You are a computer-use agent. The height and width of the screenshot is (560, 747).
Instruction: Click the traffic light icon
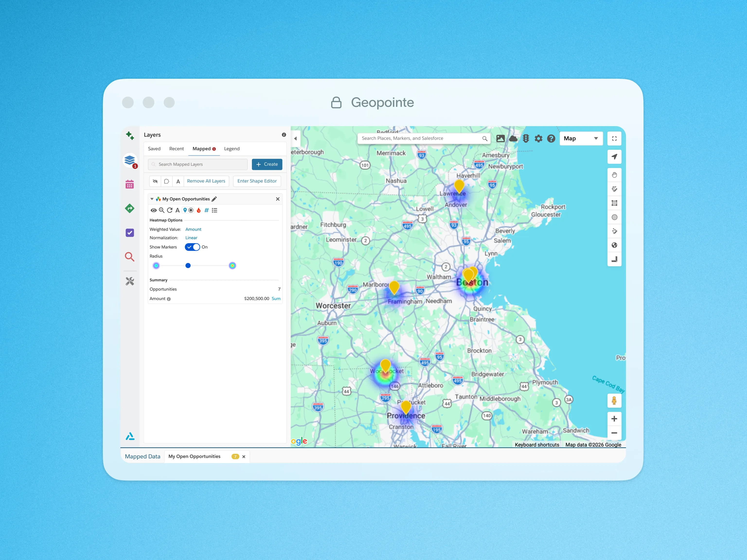526,138
